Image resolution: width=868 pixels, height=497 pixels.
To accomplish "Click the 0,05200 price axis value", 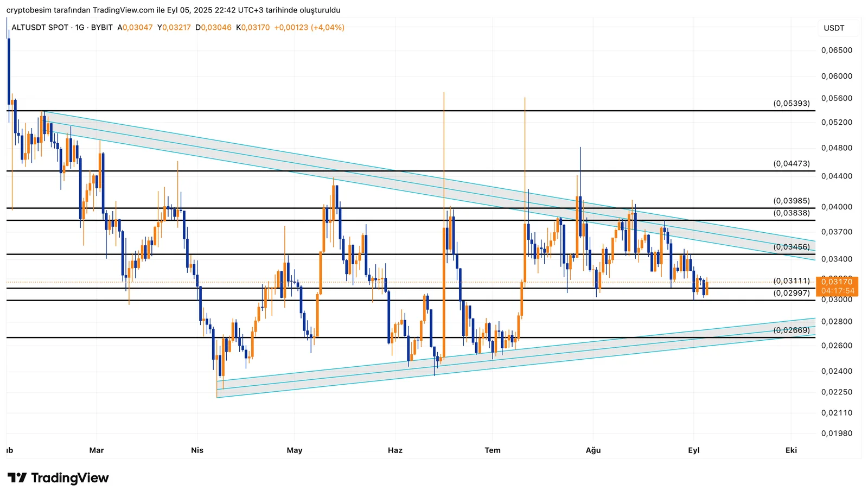I will 837,122.
